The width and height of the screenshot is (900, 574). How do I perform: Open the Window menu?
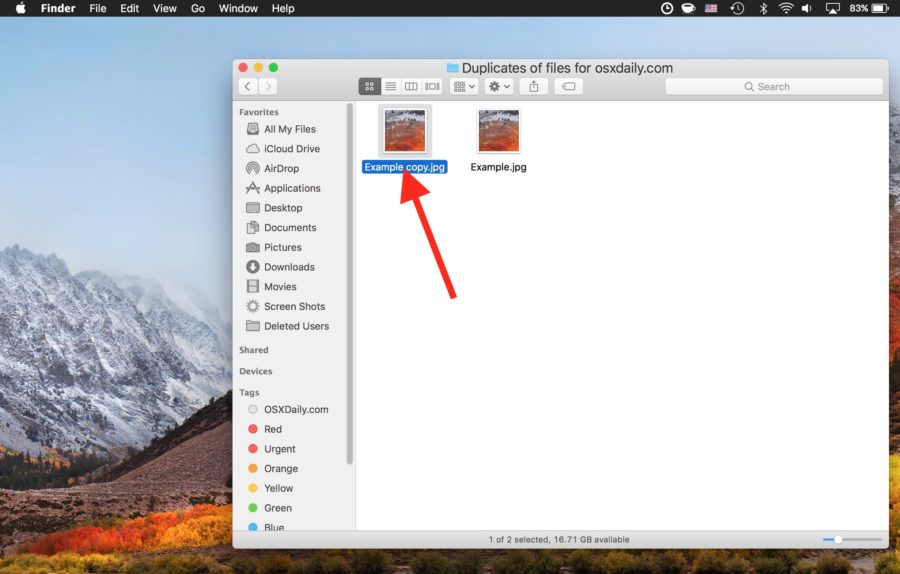(x=238, y=8)
